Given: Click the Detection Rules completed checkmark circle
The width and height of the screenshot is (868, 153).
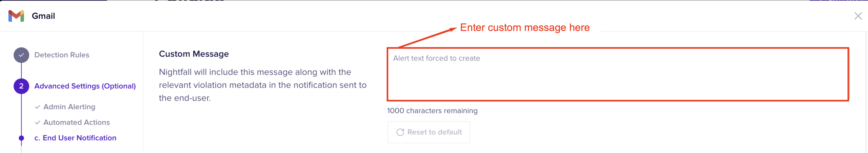Looking at the screenshot, I should (21, 55).
